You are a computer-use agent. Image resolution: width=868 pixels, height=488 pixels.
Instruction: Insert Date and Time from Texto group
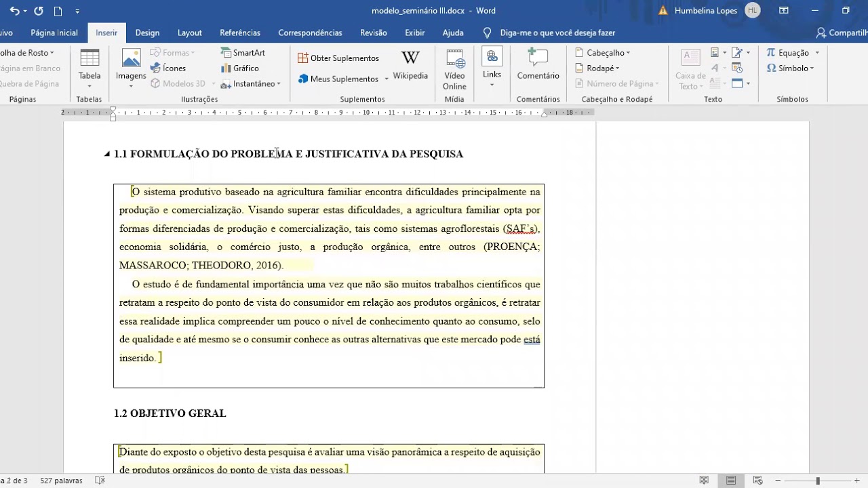click(x=738, y=68)
